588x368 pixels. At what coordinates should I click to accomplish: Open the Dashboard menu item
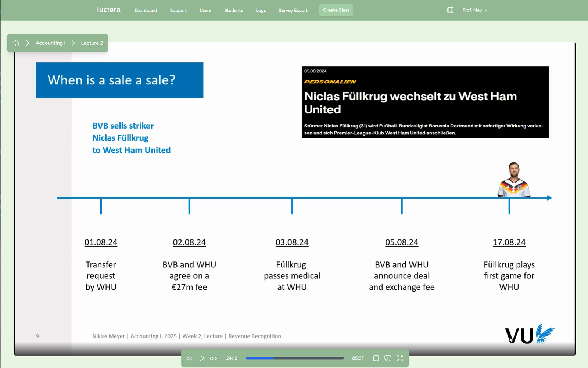[x=146, y=10]
